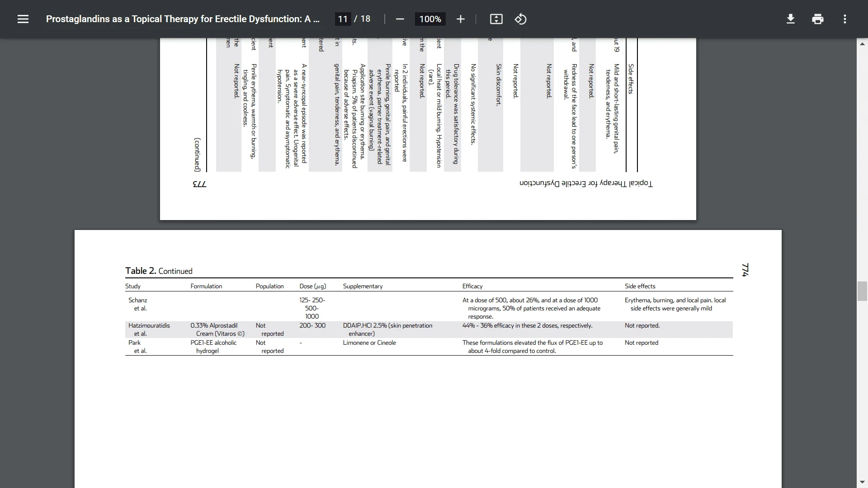Click the 'Population' column header

pos(270,286)
